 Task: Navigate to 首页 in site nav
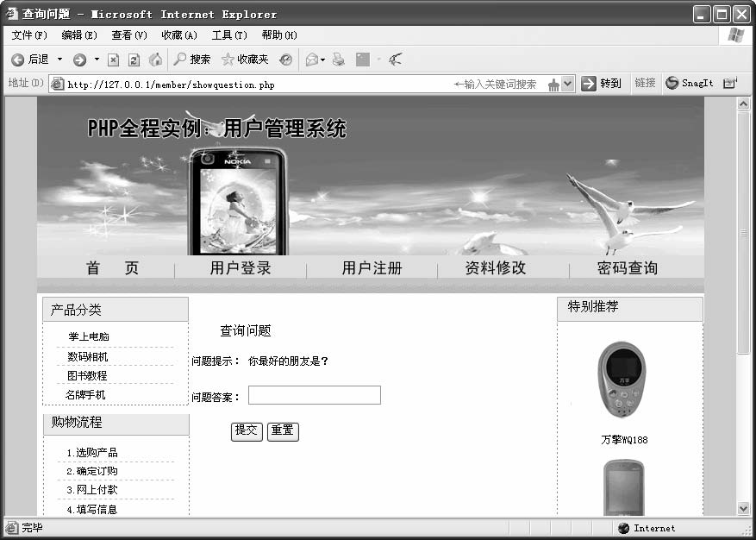click(112, 267)
